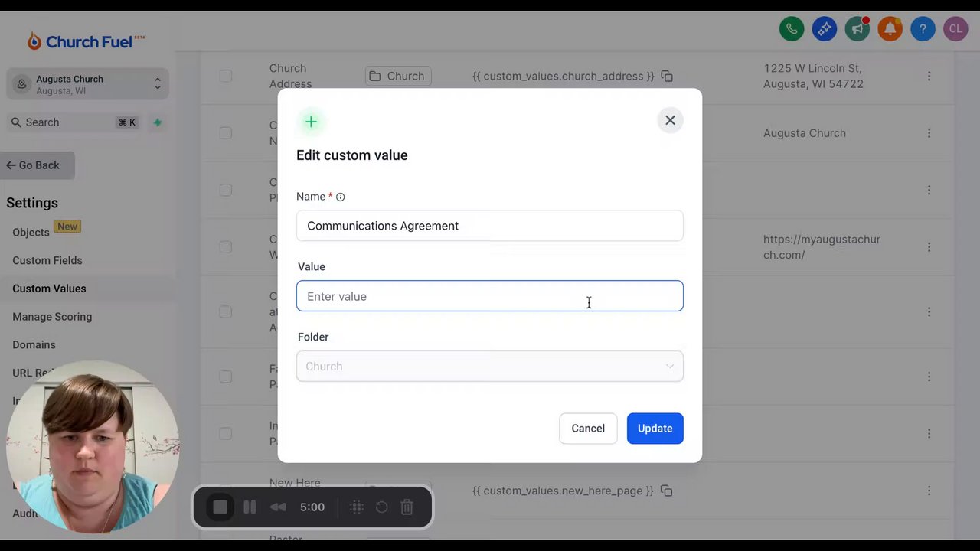Close the Edit custom value dialog
This screenshot has width=980, height=551.
click(x=670, y=120)
